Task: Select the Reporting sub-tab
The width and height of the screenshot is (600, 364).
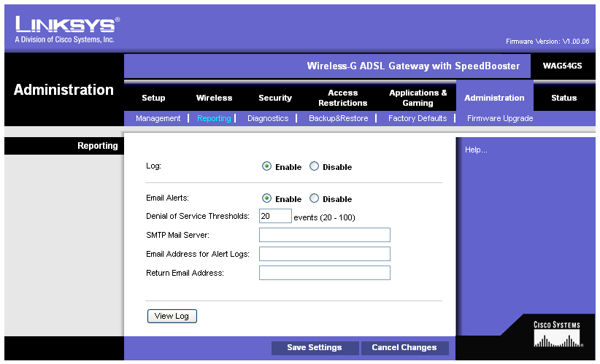Action: pos(214,118)
